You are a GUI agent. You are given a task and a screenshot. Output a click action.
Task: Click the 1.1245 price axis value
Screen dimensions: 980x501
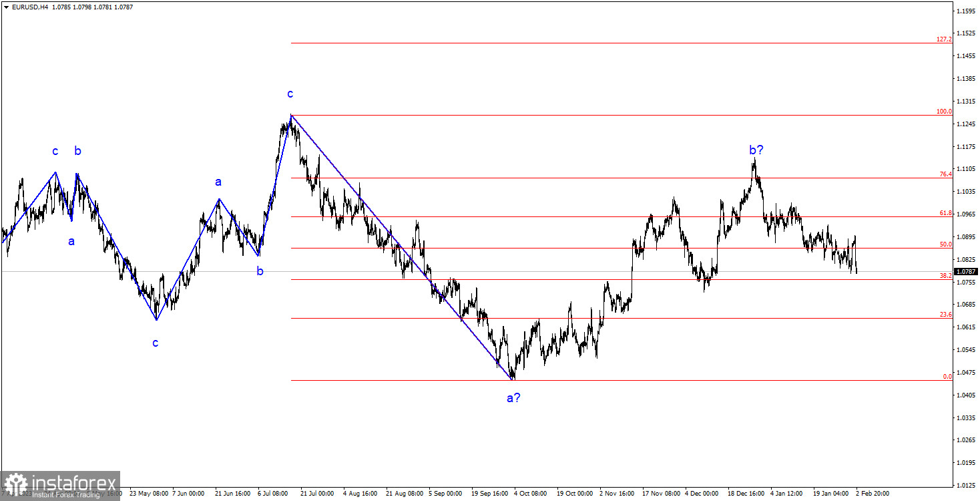(x=966, y=124)
